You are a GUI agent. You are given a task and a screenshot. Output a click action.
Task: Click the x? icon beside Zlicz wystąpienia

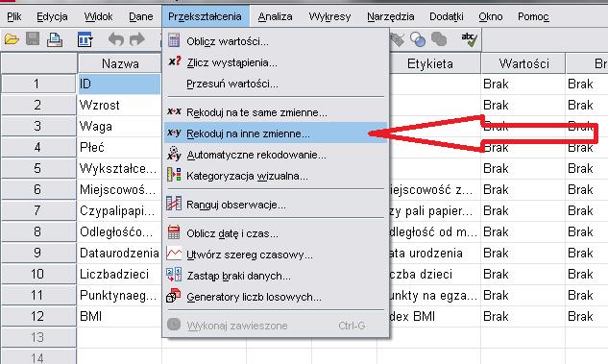174,61
